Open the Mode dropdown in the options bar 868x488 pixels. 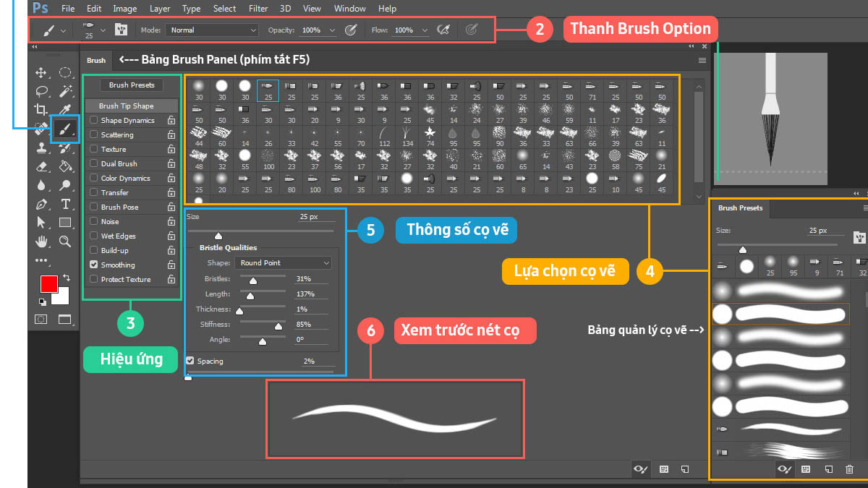click(x=212, y=30)
